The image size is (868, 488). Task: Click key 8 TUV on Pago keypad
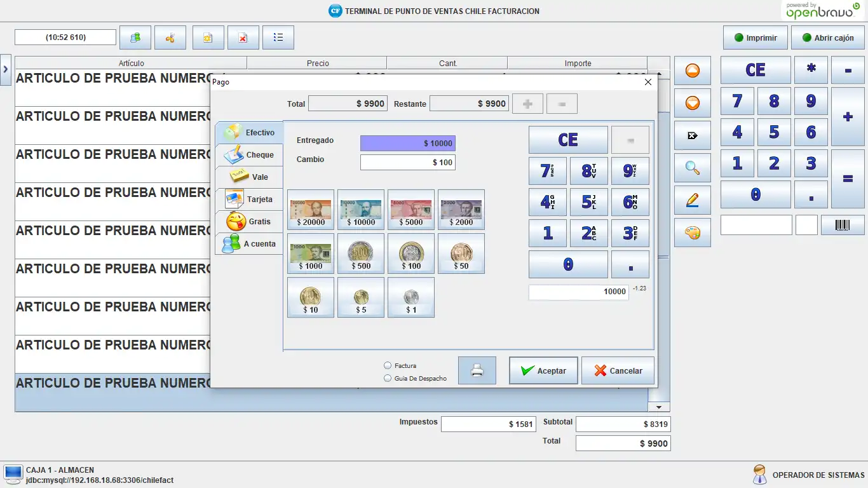point(589,171)
